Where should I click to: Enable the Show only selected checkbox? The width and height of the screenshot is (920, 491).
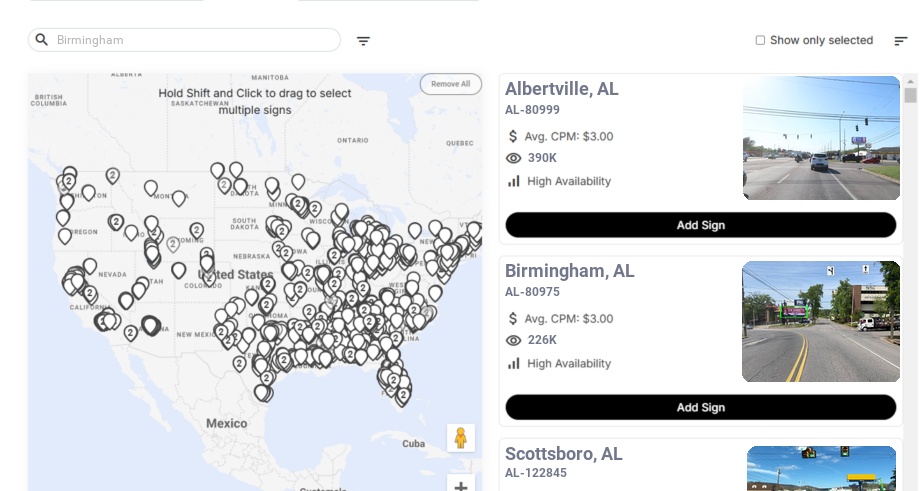click(x=760, y=40)
